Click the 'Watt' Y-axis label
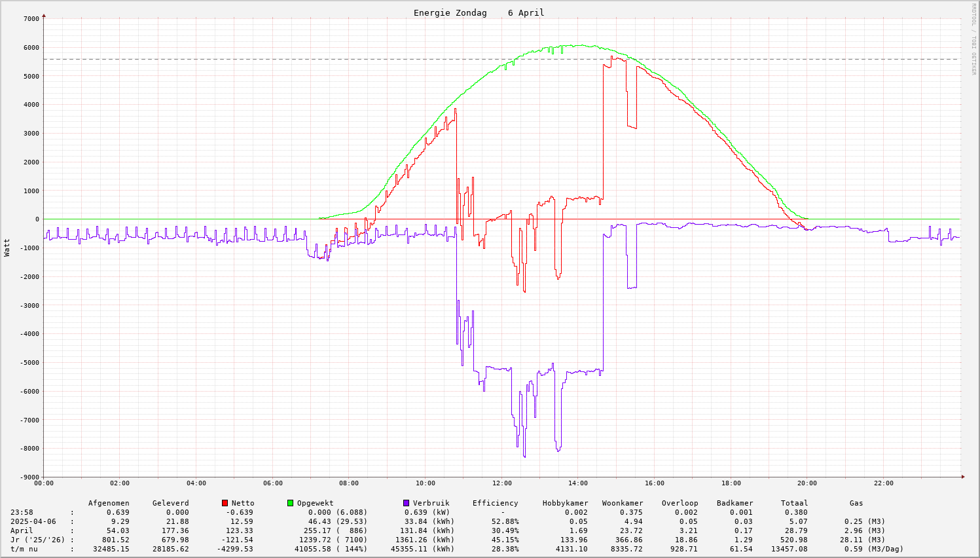The image size is (980, 558). pyautogui.click(x=7, y=247)
